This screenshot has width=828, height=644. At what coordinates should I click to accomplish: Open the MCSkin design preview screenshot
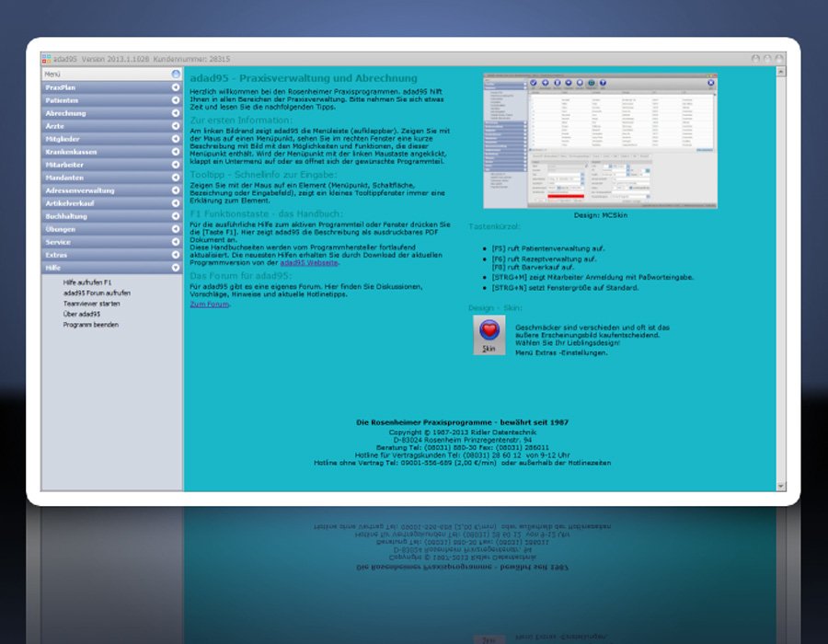coord(601,141)
